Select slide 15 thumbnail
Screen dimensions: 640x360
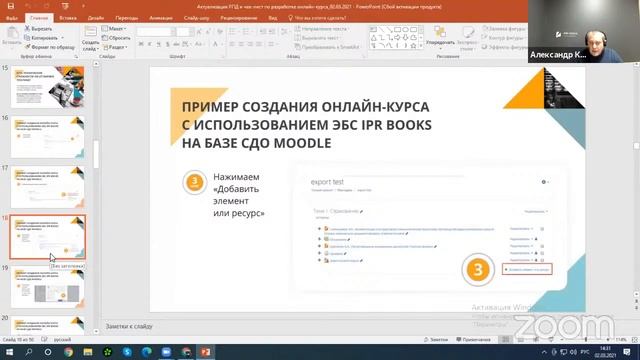pos(47,87)
